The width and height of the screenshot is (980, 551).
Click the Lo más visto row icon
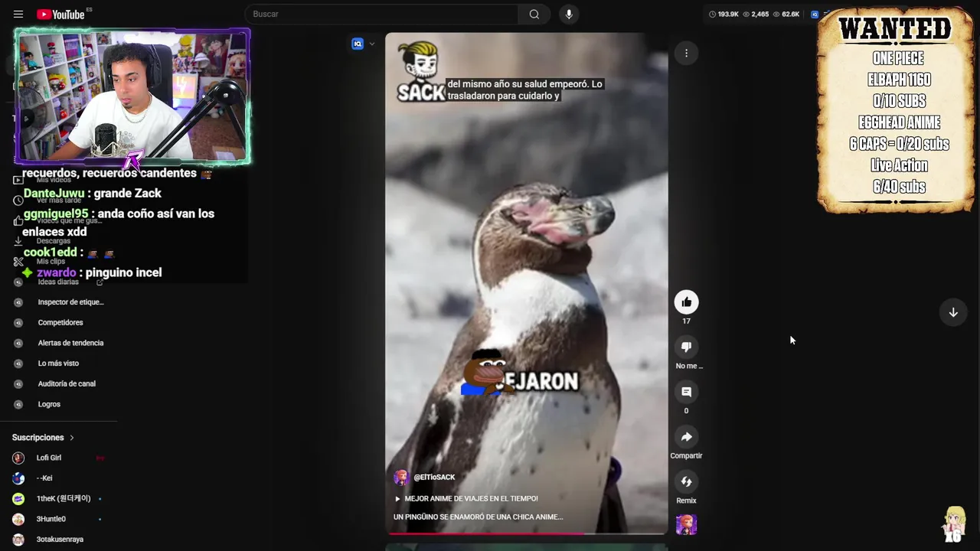[18, 364]
